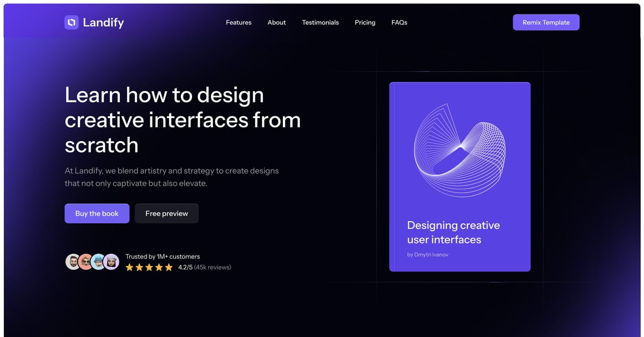Open the Free preview button
This screenshot has height=337, width=644.
tap(166, 214)
